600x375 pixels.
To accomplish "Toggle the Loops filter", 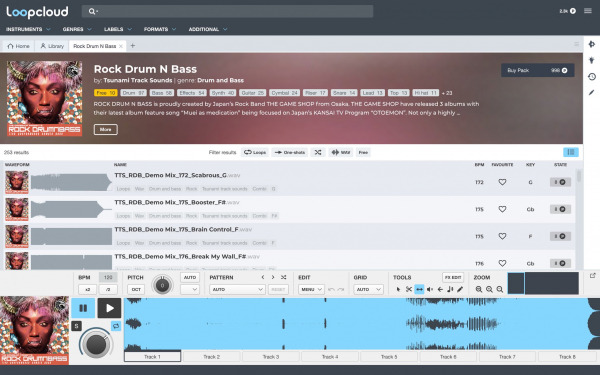I will tap(255, 152).
